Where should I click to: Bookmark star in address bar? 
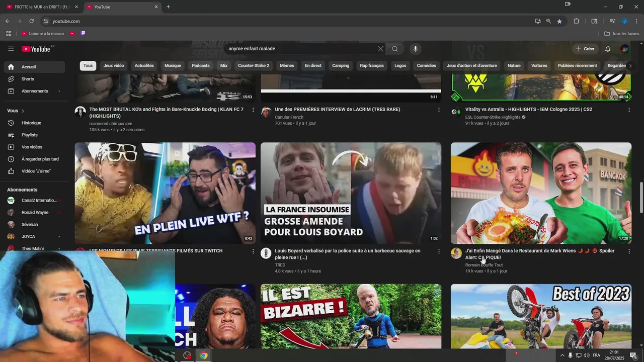pyautogui.click(x=559, y=21)
